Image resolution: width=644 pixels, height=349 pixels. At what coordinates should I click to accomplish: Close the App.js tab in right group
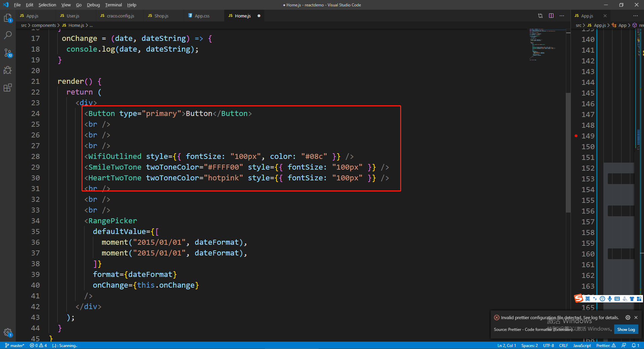pyautogui.click(x=605, y=16)
